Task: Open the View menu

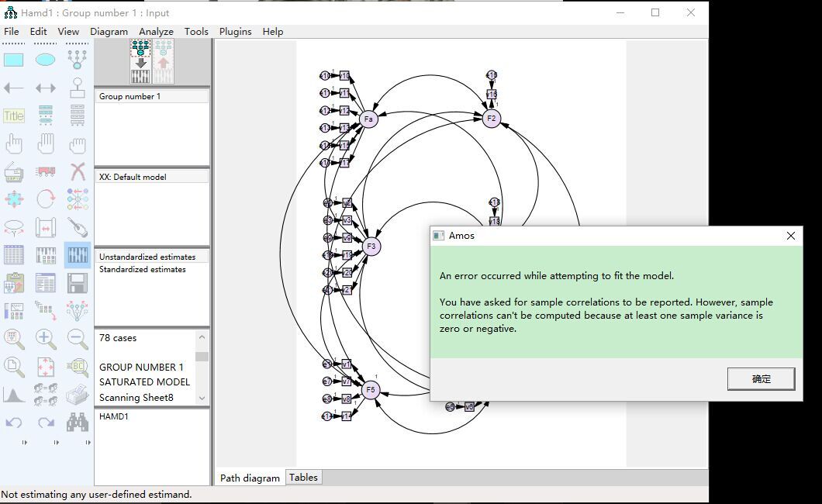Action: coord(68,32)
